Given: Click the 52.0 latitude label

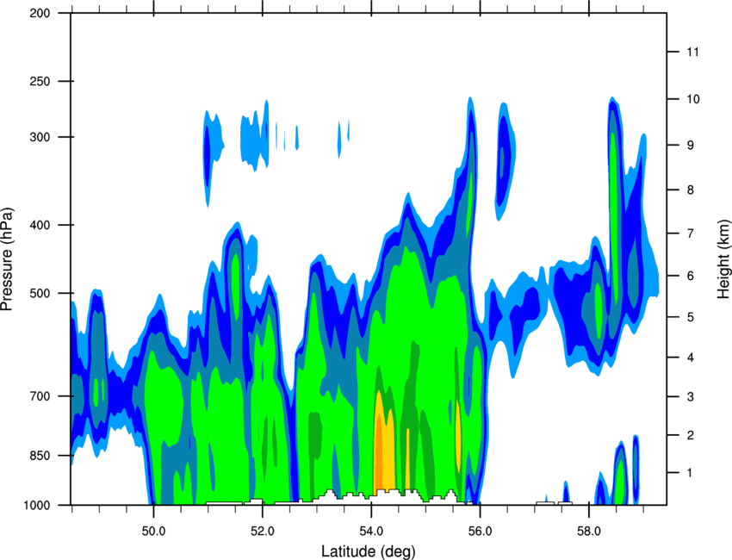Looking at the screenshot, I should [x=263, y=531].
